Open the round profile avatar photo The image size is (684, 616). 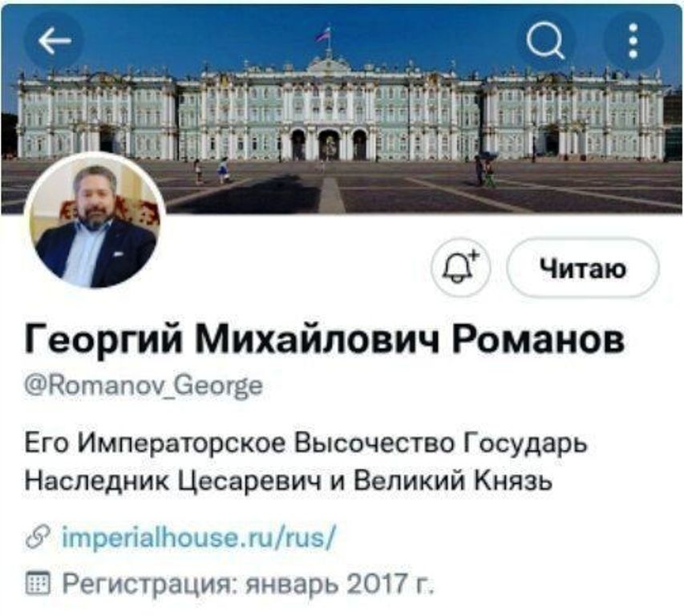pos(95,221)
